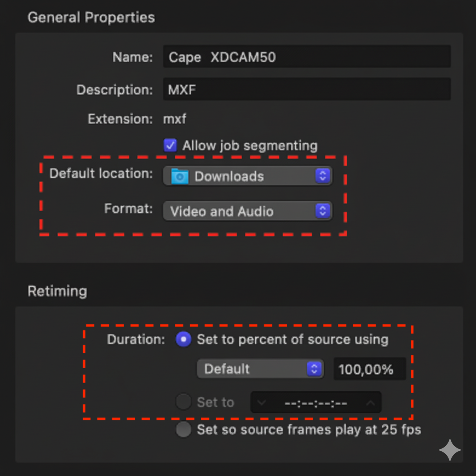
Task: Click the sparkle icon in the bottom corner
Action: pos(450,450)
